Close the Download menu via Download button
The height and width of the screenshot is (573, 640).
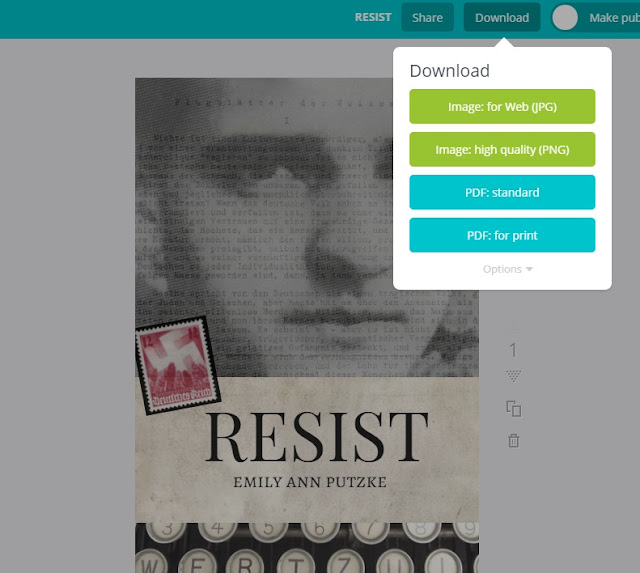point(502,18)
